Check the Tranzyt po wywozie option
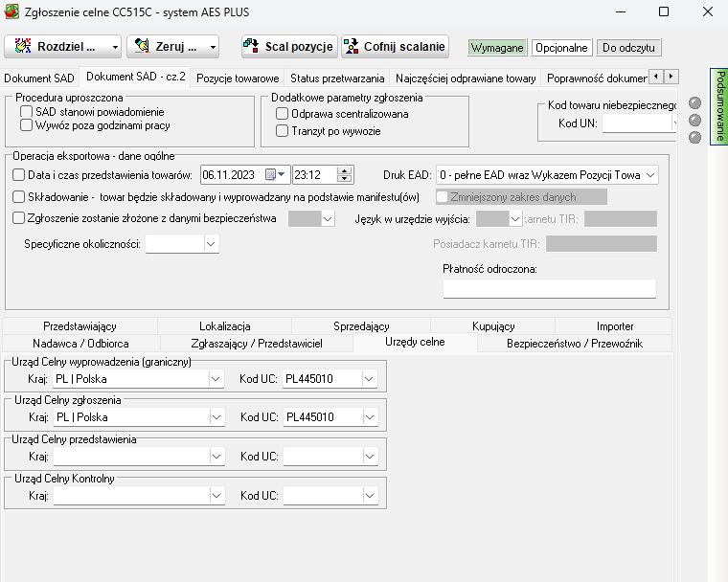This screenshot has height=582, width=728. pyautogui.click(x=282, y=131)
